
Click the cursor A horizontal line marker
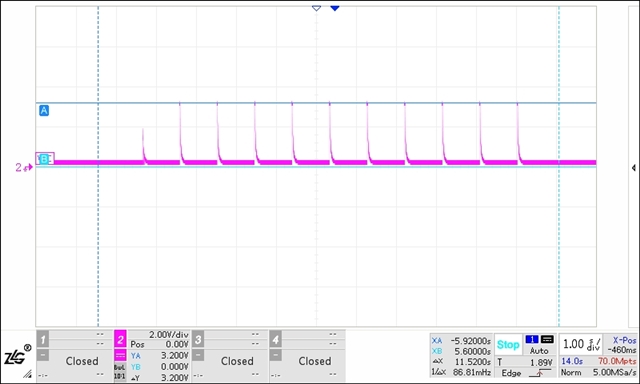[x=44, y=110]
